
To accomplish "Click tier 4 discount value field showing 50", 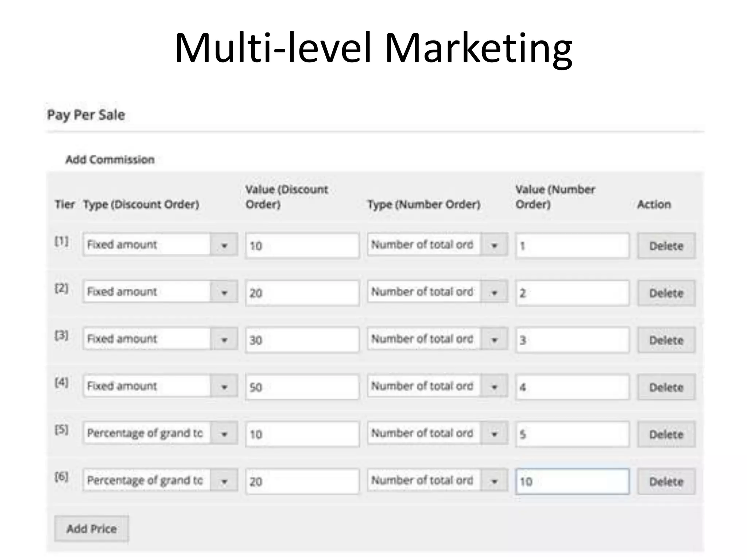I will point(302,387).
